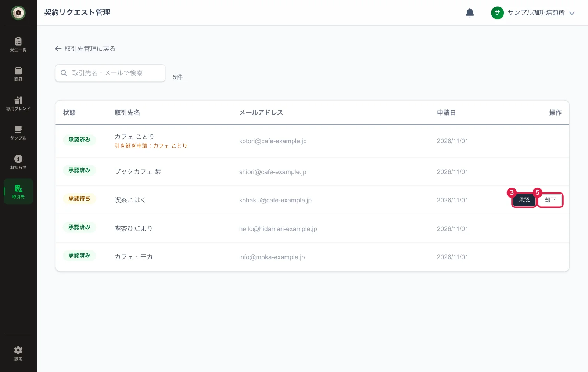Image resolution: width=588 pixels, height=372 pixels.
Task: Click the 申請日 column header
Action: 446,113
